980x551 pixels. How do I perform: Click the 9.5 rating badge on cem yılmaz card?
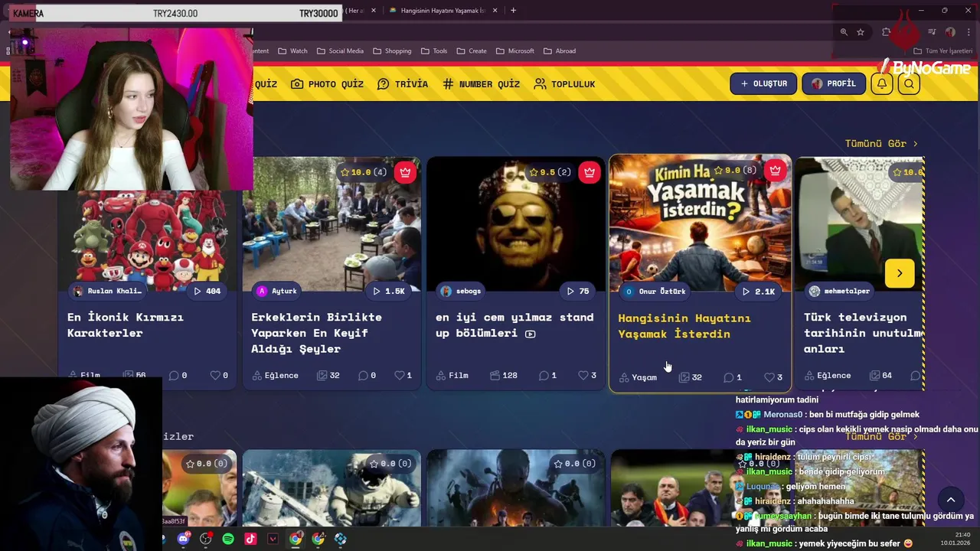tap(549, 172)
